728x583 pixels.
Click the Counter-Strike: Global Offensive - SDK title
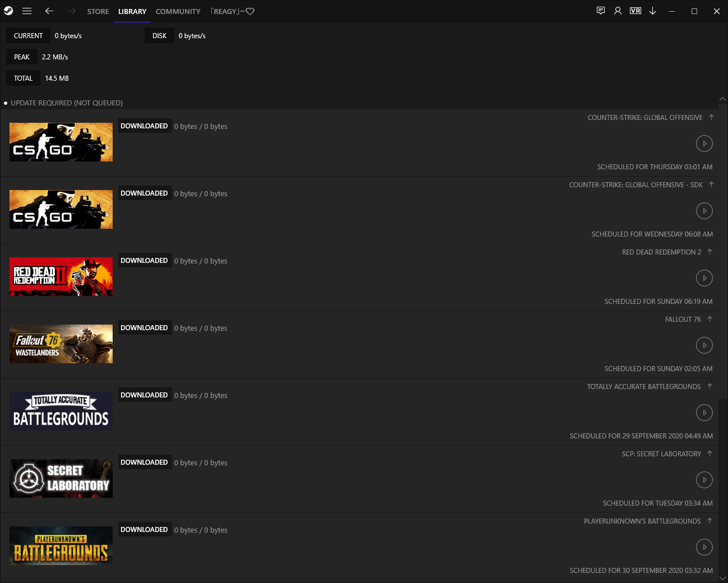click(636, 185)
